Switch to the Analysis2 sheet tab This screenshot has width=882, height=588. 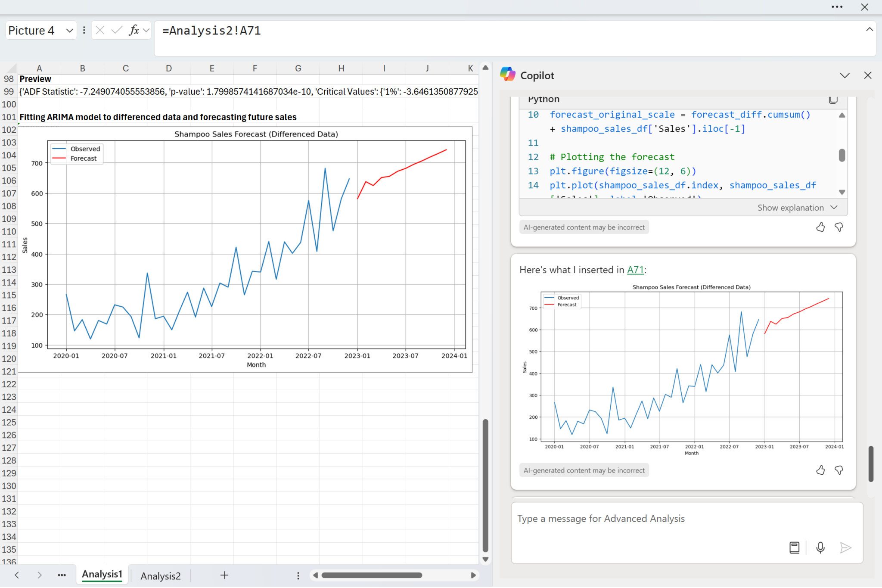[160, 576]
